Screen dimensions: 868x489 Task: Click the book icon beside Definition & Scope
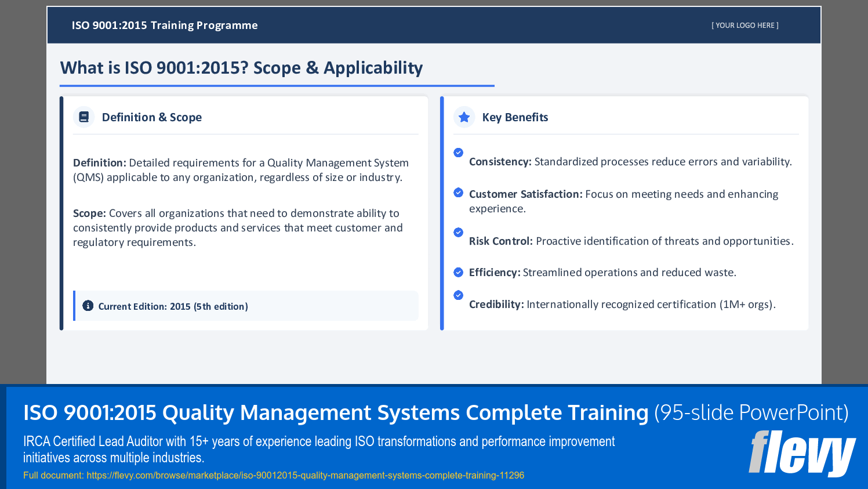coord(83,117)
